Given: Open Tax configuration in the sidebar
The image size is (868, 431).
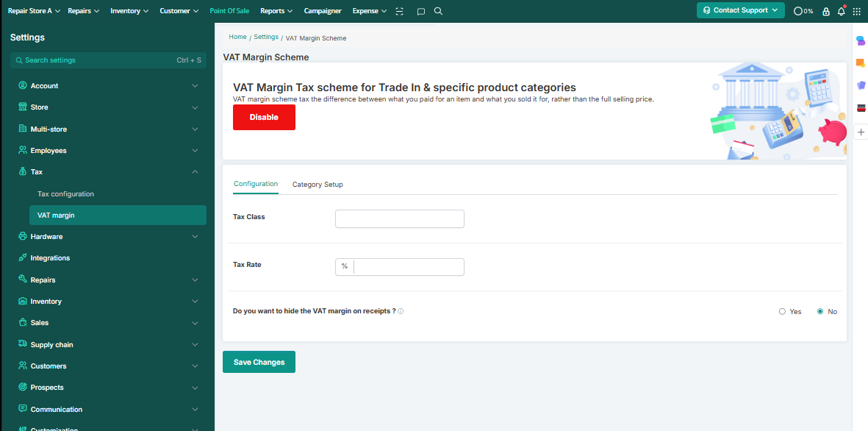Looking at the screenshot, I should point(66,194).
